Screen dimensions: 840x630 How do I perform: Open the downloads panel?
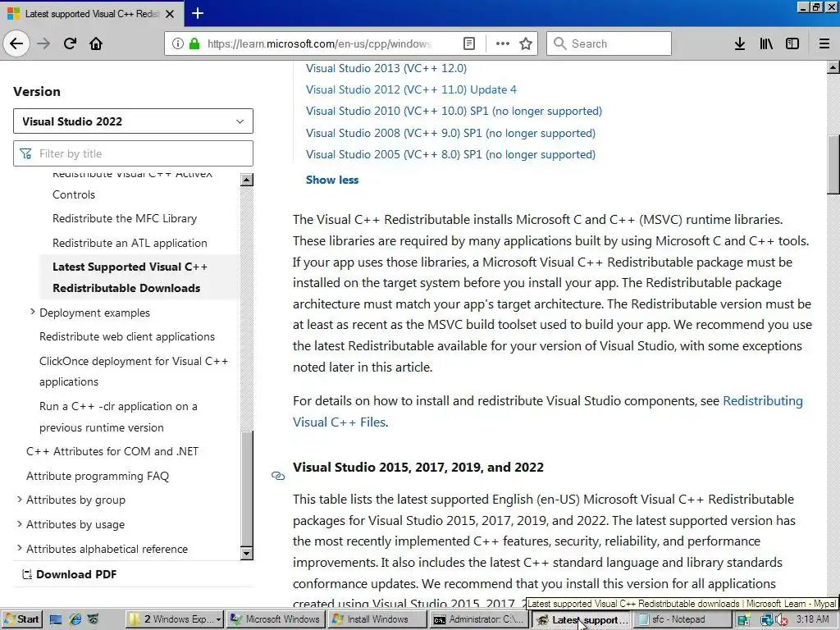pos(740,43)
